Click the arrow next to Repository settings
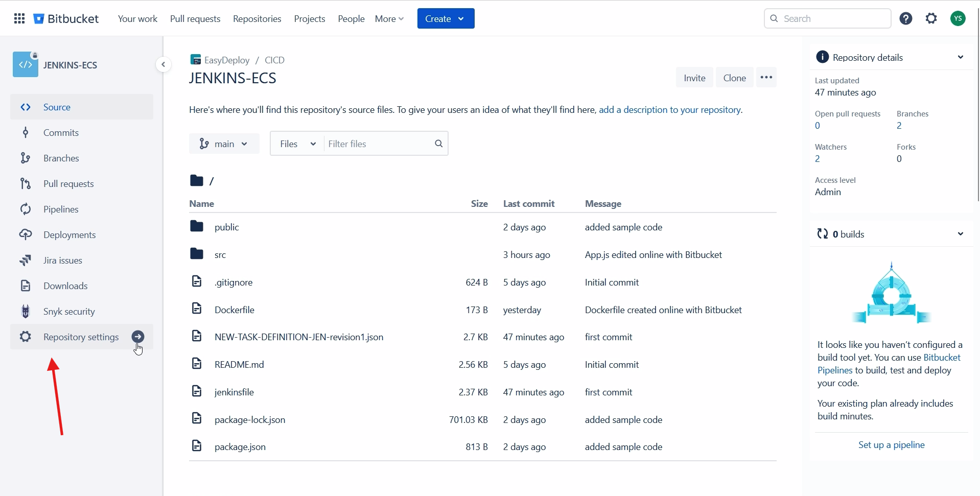Screen dimensions: 980x496 point(138,337)
